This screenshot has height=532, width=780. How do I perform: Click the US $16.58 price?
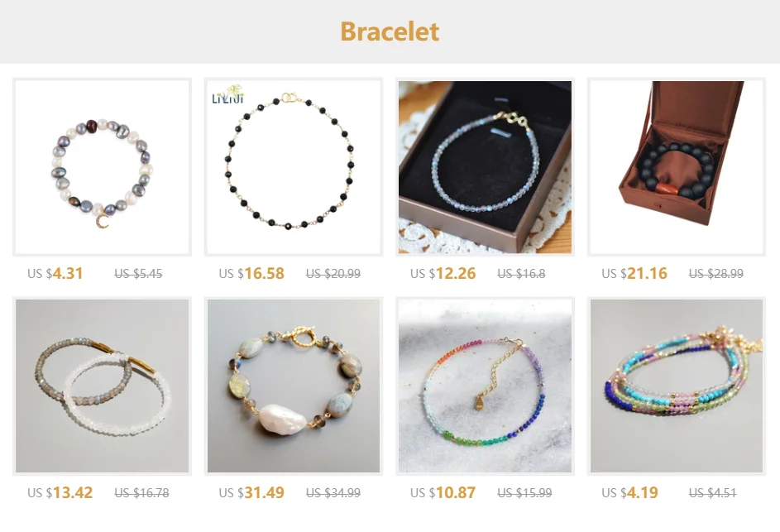[251, 273]
